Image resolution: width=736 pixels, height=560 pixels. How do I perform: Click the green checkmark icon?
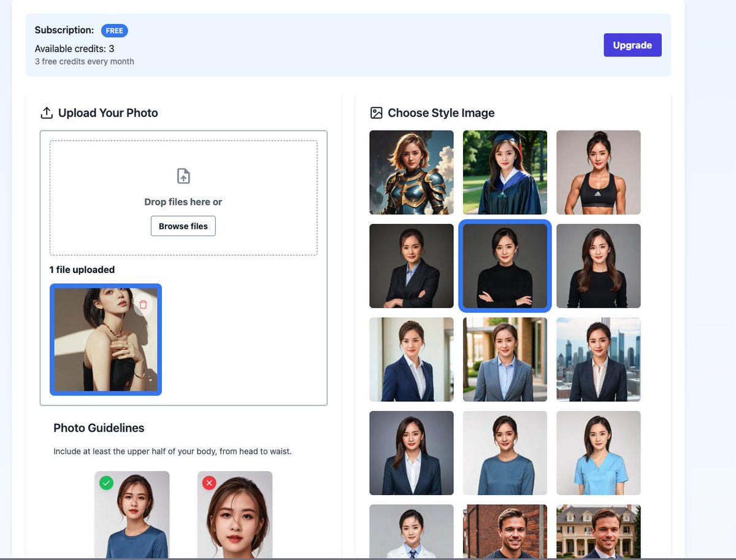coord(106,483)
